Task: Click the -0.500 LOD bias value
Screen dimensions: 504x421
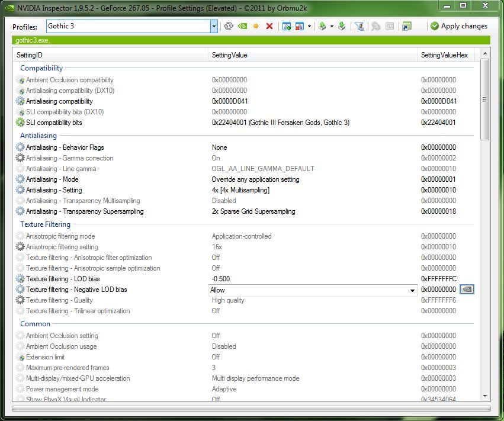Action: tap(221, 279)
